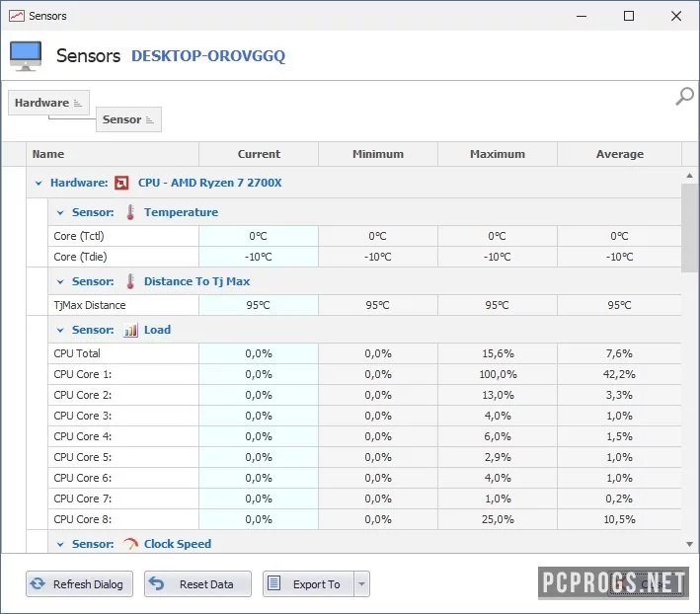Select the CPU Core 2: row
Image resolution: width=700 pixels, height=614 pixels.
click(364, 396)
